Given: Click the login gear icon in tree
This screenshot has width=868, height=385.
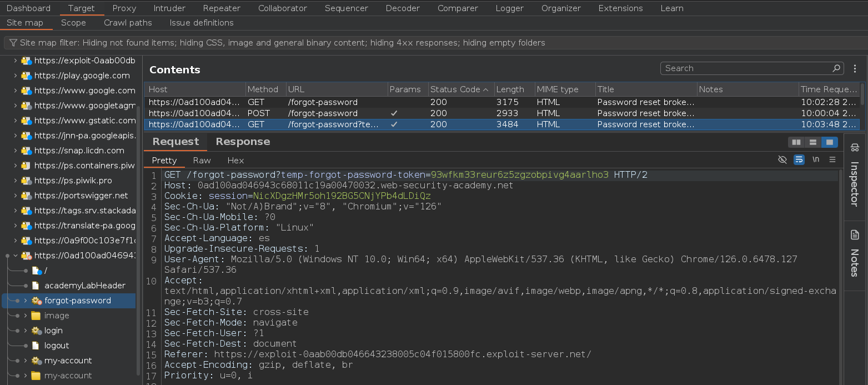Looking at the screenshot, I should pos(37,331).
